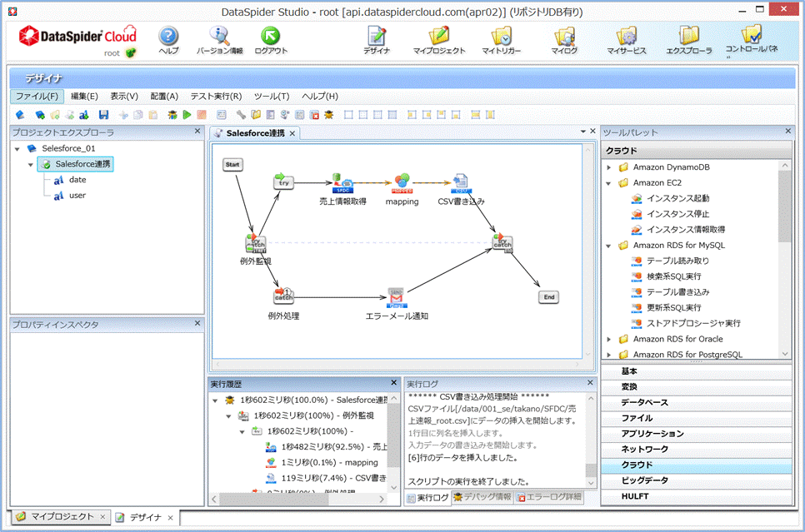Screen dimensions: 805x532
Task: Expand Amazon DynamoDB in tool palette
Action: click(609, 167)
